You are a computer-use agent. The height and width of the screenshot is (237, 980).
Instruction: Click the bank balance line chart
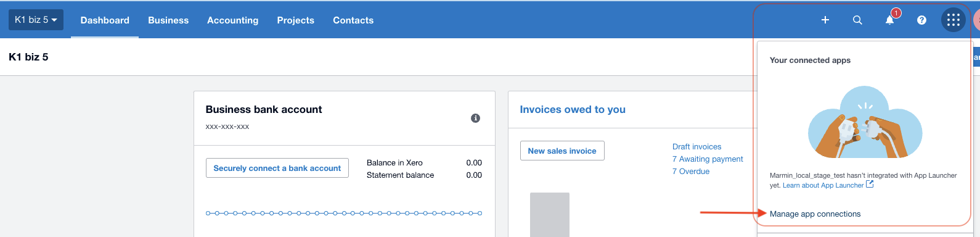[344, 213]
